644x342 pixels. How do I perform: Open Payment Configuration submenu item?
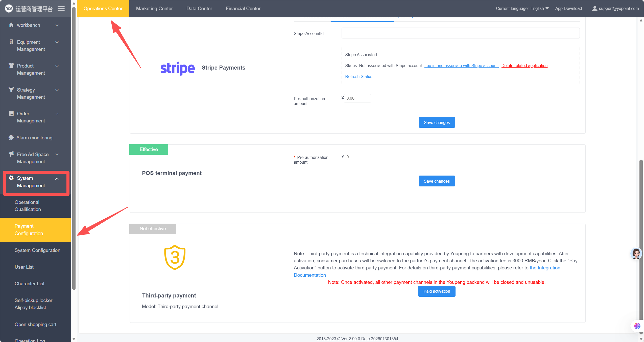(x=35, y=230)
